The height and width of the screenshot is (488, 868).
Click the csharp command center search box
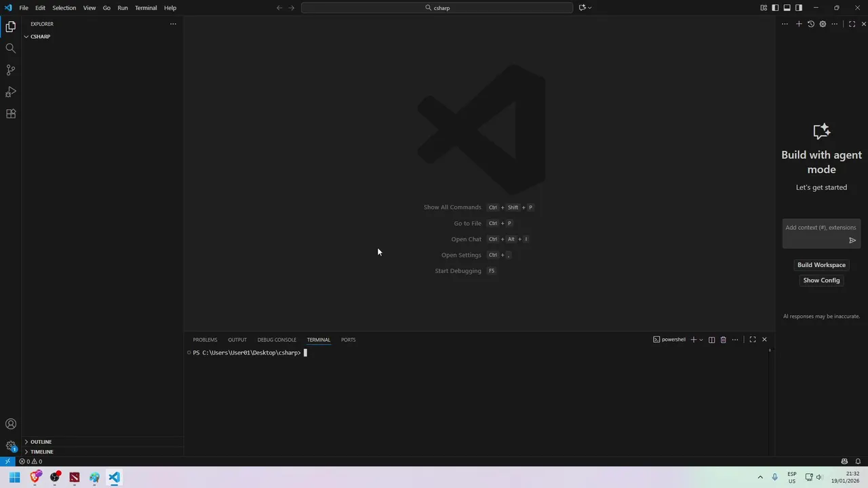pyautogui.click(x=437, y=7)
